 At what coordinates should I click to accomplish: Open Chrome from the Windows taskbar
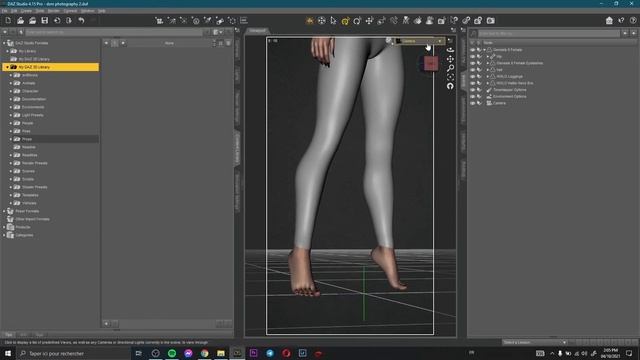(x=204, y=353)
